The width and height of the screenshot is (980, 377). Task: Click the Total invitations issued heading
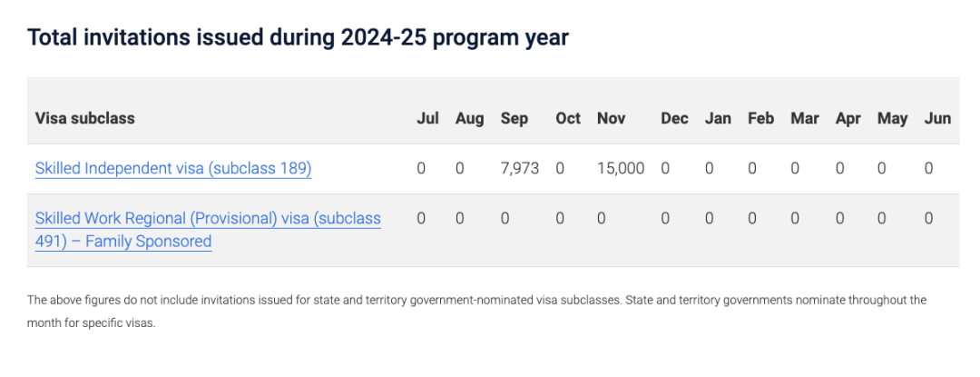tap(298, 38)
